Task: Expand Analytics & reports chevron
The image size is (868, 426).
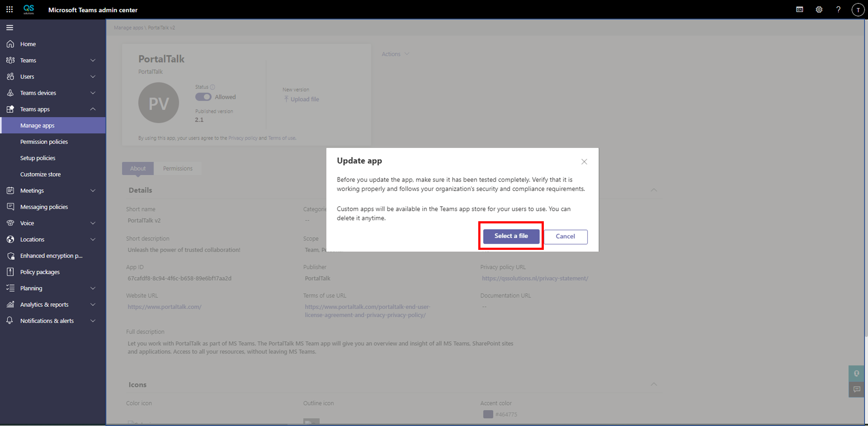Action: click(93, 304)
